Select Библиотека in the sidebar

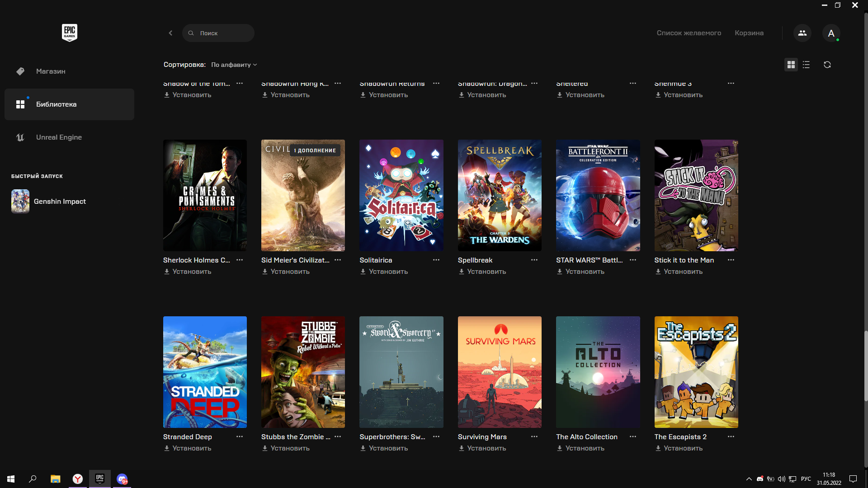[x=69, y=104]
